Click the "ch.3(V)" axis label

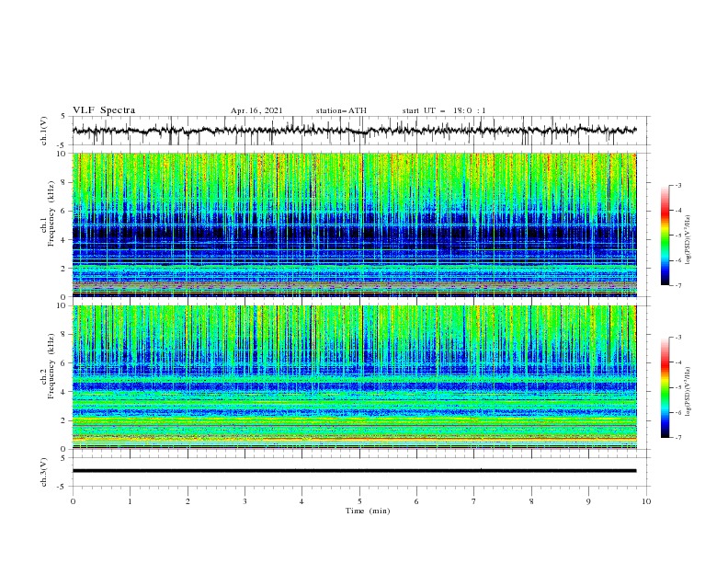(44, 472)
